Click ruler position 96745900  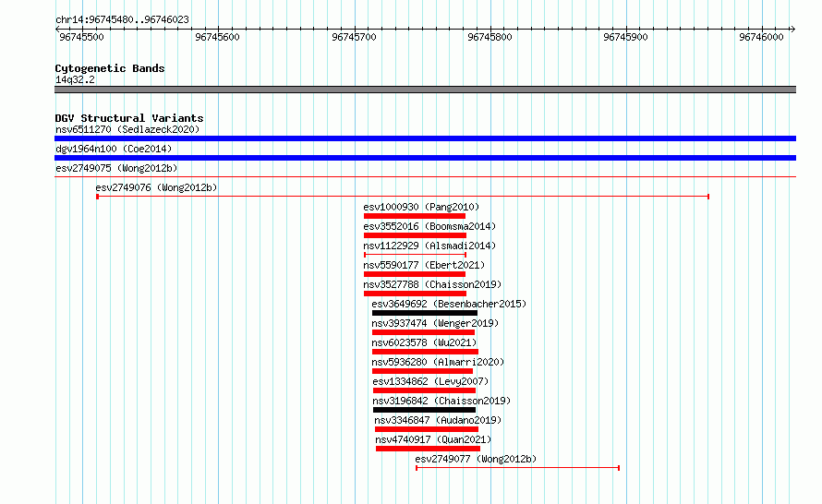tap(626, 37)
